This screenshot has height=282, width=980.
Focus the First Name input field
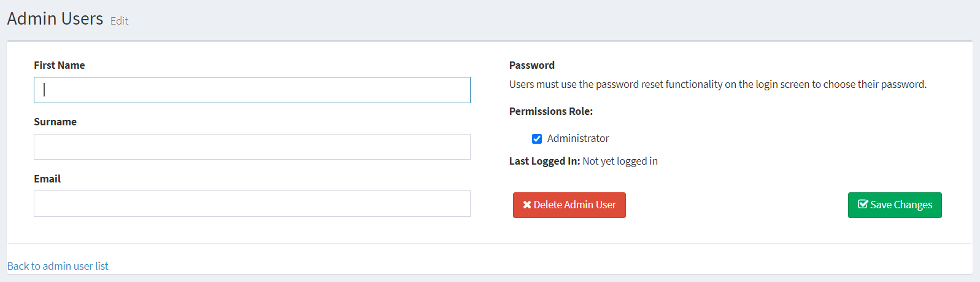252,90
